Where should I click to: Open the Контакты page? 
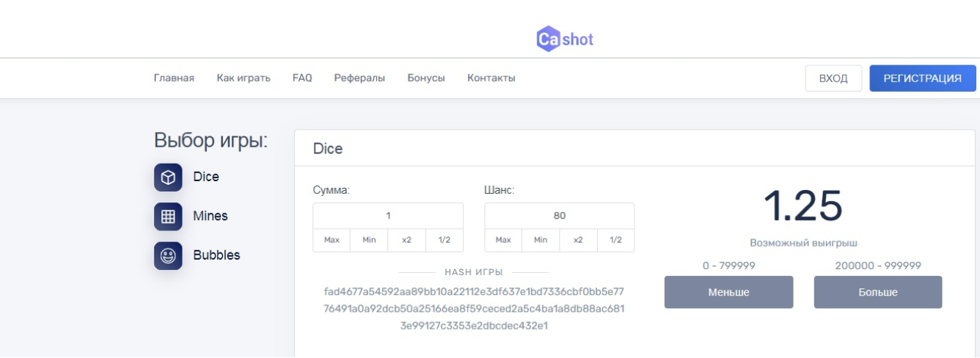tap(491, 78)
